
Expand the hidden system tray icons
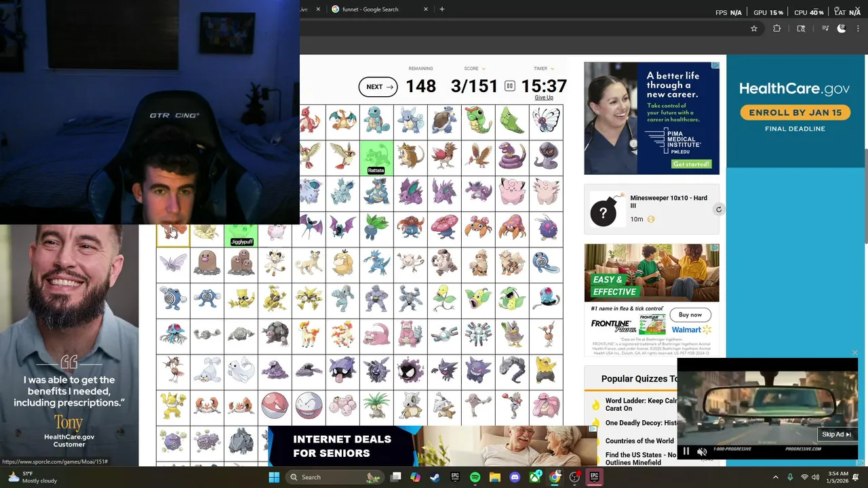click(776, 477)
